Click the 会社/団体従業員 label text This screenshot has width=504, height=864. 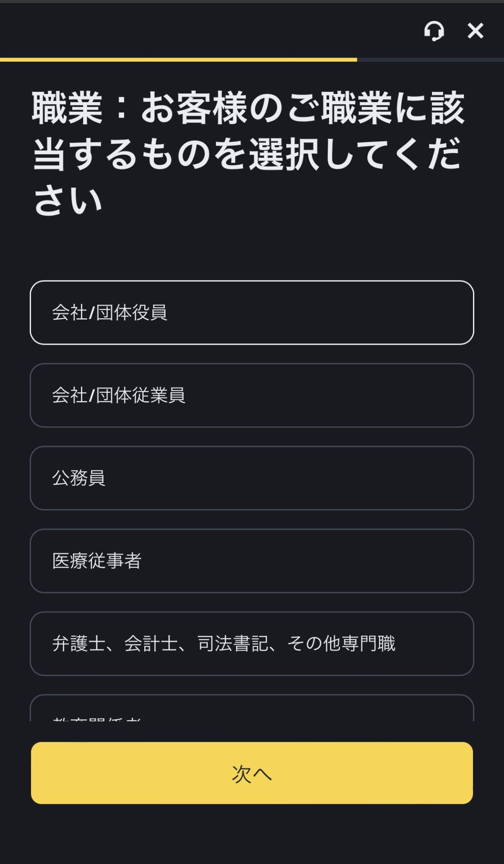pyautogui.click(x=119, y=395)
